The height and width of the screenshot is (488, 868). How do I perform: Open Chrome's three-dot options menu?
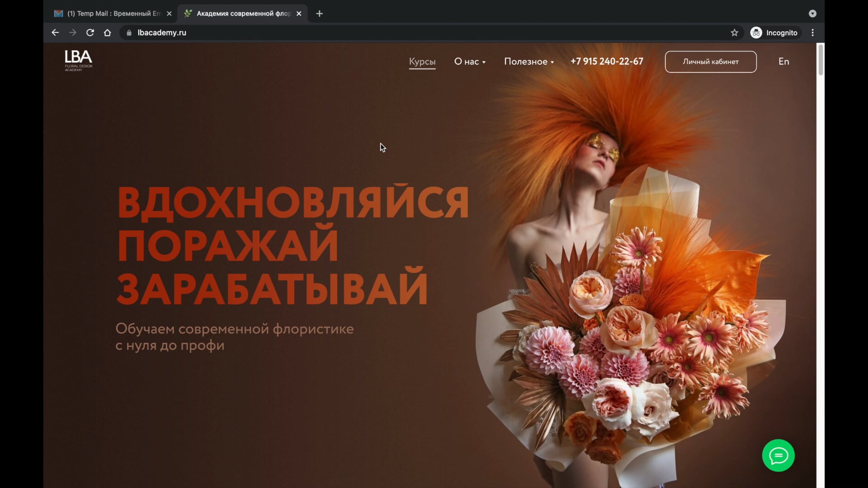[x=812, y=33]
